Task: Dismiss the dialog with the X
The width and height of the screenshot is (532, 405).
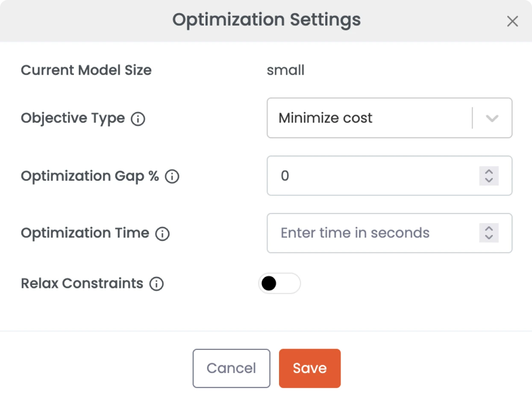Action: point(512,21)
